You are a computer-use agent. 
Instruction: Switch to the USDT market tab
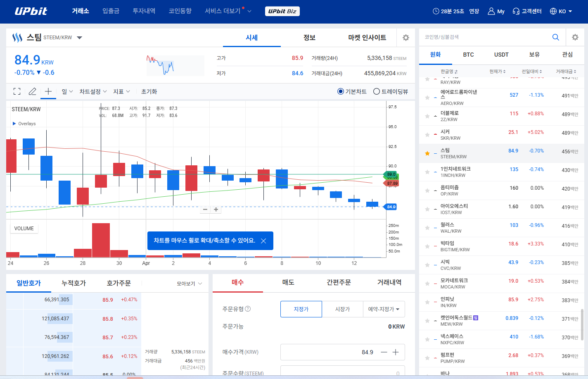tap(501, 55)
